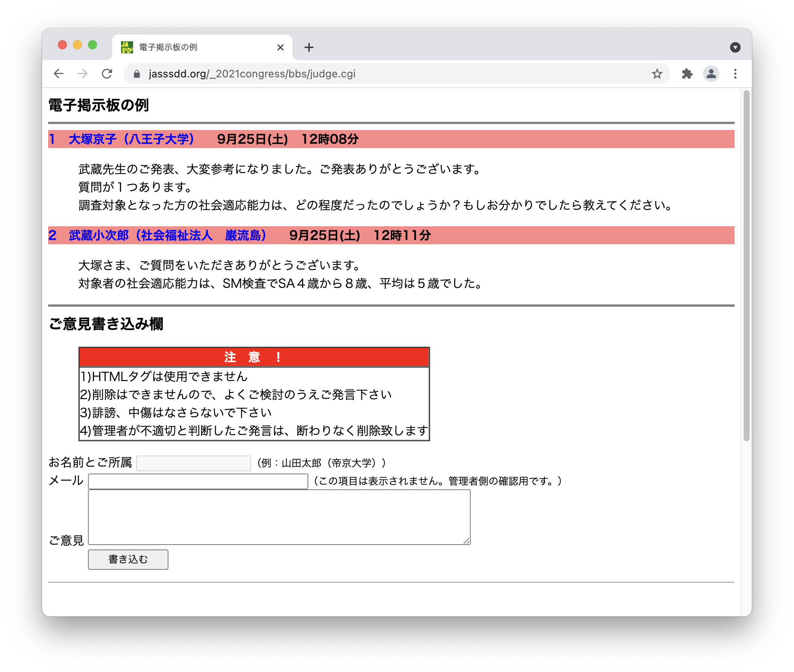794x672 pixels.
Task: Grab the ご意見 textarea resize handle
Action: click(x=466, y=541)
